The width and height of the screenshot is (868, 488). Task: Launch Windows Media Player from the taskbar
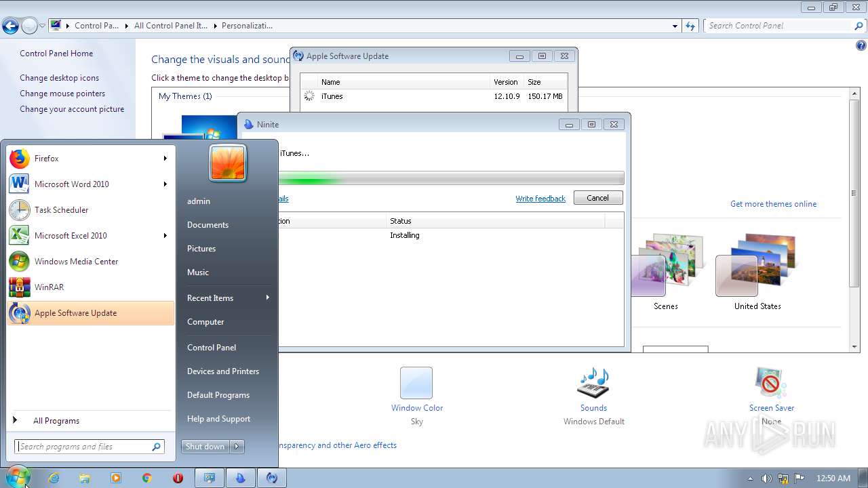tap(116, 478)
